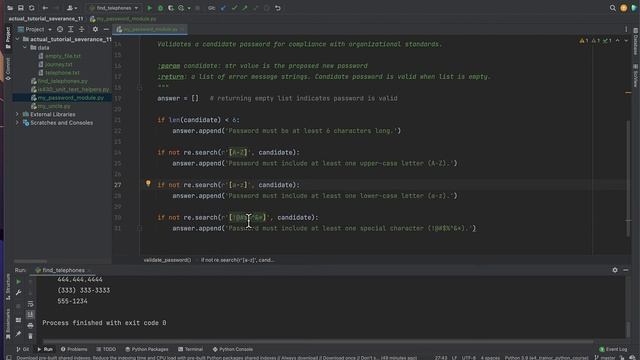The image size is (640, 360).
Task: Toggle scroll to end in Run console
Action: point(30,314)
